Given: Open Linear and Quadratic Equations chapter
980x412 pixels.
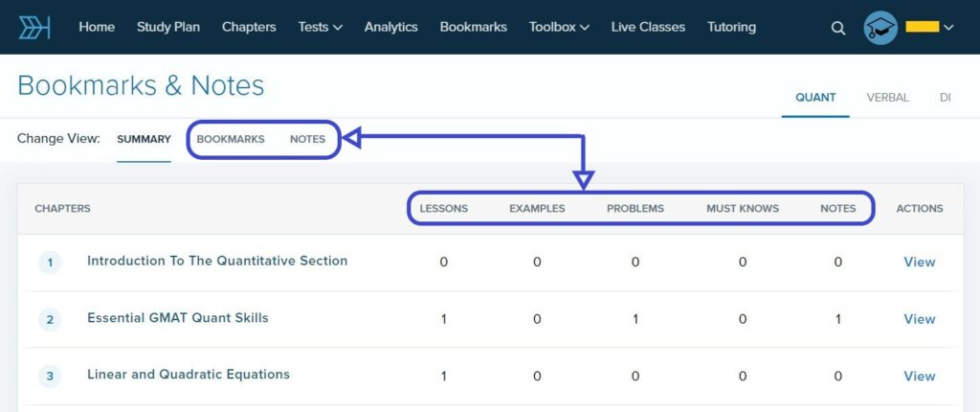Looking at the screenshot, I should point(188,374).
